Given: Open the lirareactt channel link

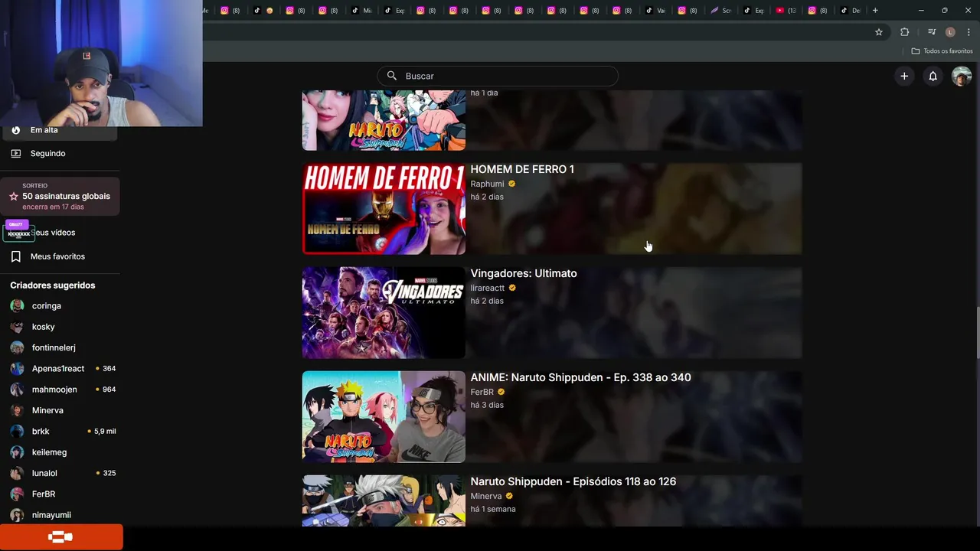Looking at the screenshot, I should coord(488,288).
